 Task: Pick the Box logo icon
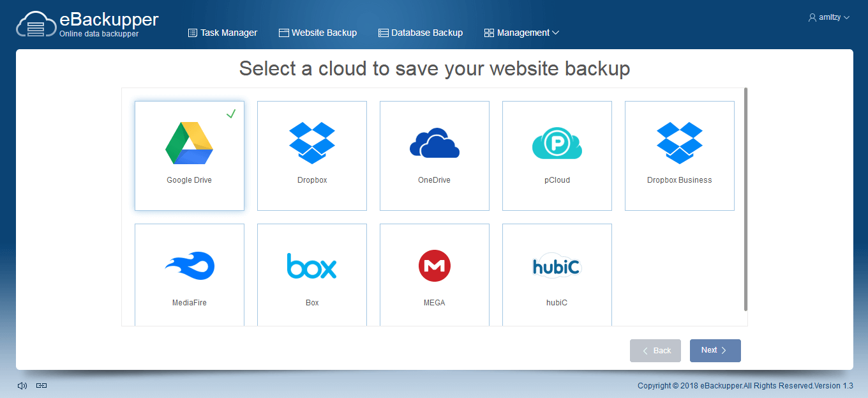point(312,266)
